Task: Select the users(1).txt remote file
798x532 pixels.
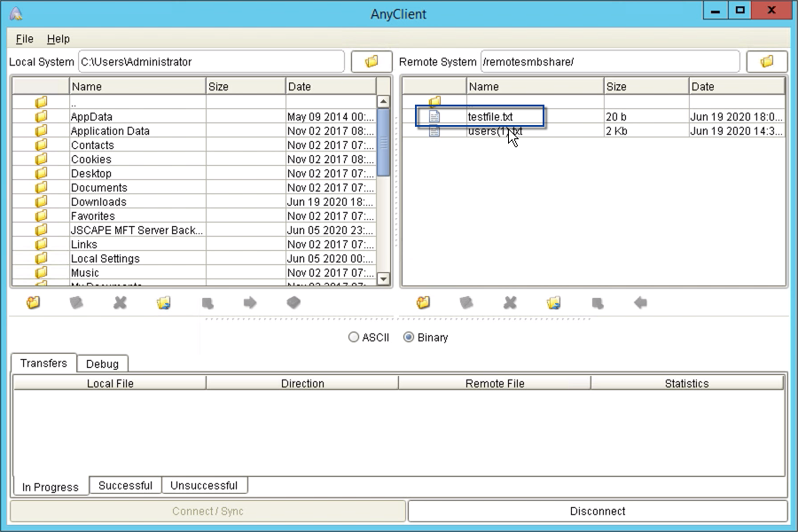Action: (492, 130)
